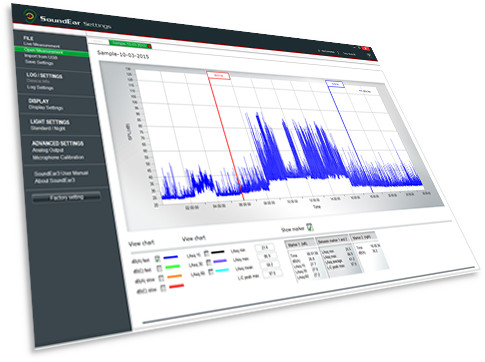The height and width of the screenshot is (362, 485).
Task: Open Analog Output settings
Action: click(x=48, y=150)
